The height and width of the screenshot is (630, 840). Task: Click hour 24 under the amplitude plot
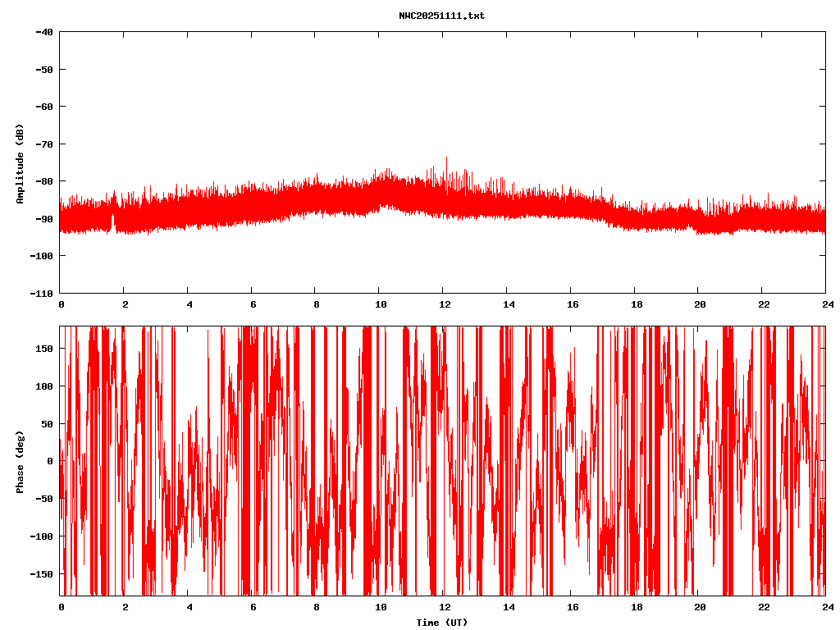pos(825,304)
